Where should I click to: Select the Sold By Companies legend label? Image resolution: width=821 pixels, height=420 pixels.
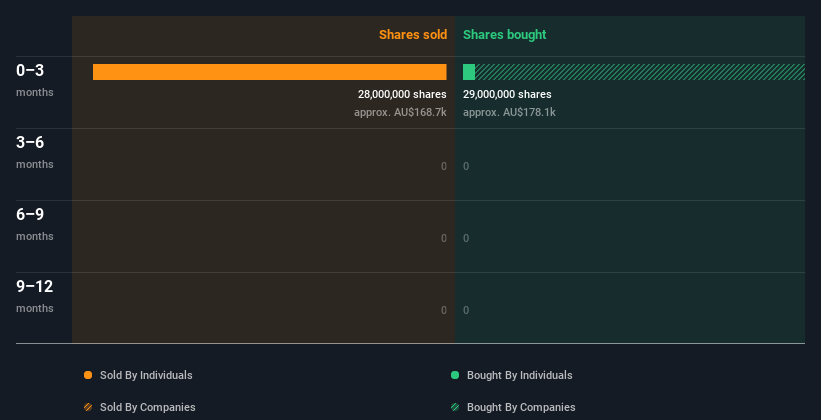148,407
